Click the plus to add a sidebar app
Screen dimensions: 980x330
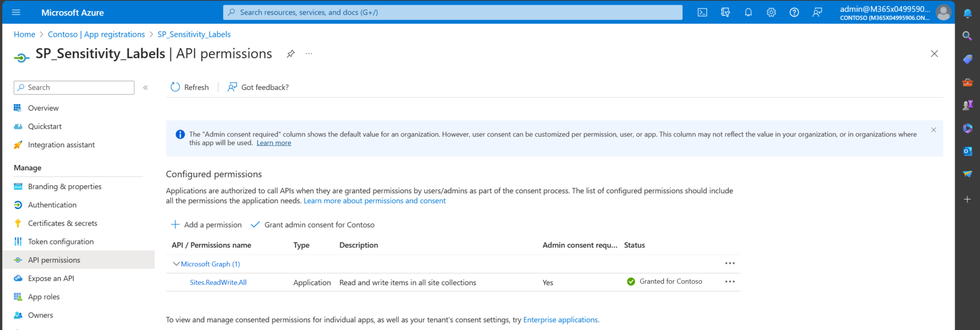pyautogui.click(x=968, y=199)
